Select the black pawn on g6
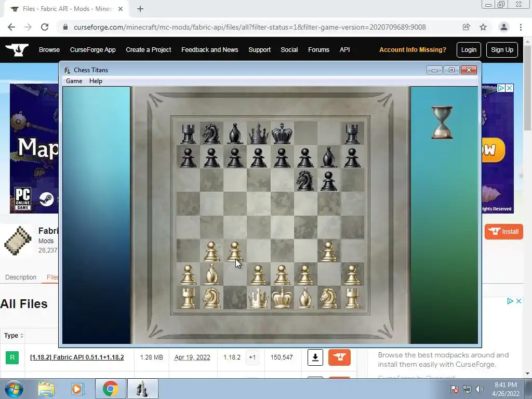This screenshot has width=532, height=399. pyautogui.click(x=329, y=181)
